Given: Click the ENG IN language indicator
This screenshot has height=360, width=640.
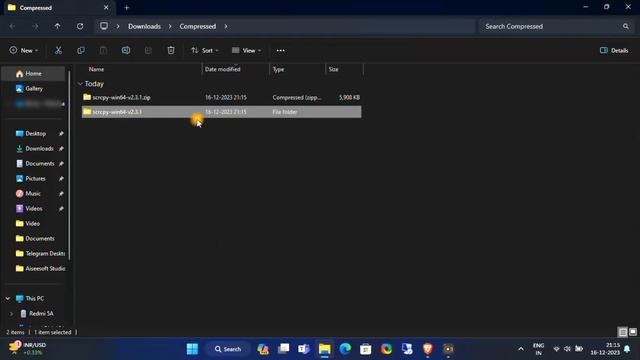Looking at the screenshot, I should tap(538, 349).
